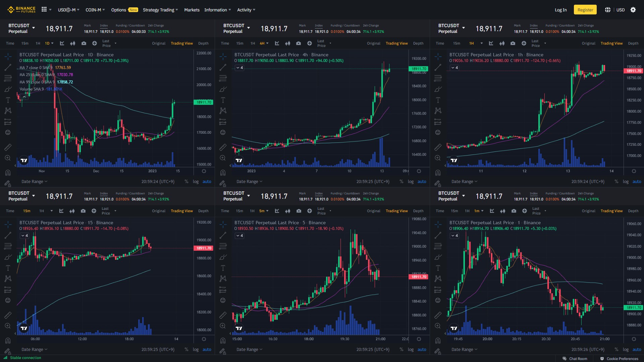Viewport: 644px width, 362px height.
Task: Toggle percent scale on the 15 chart
Action: [x=186, y=349]
